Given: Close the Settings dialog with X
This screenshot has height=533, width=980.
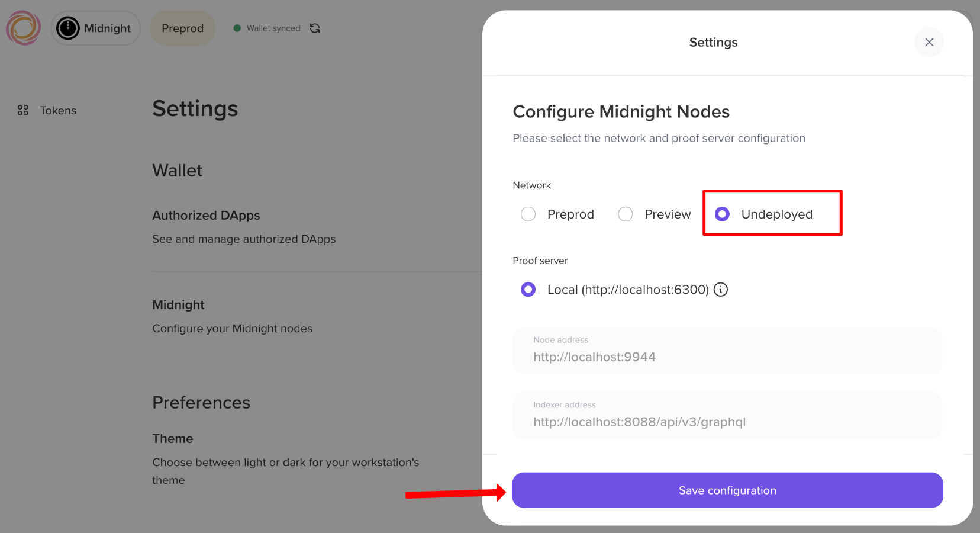Looking at the screenshot, I should pyautogui.click(x=929, y=42).
